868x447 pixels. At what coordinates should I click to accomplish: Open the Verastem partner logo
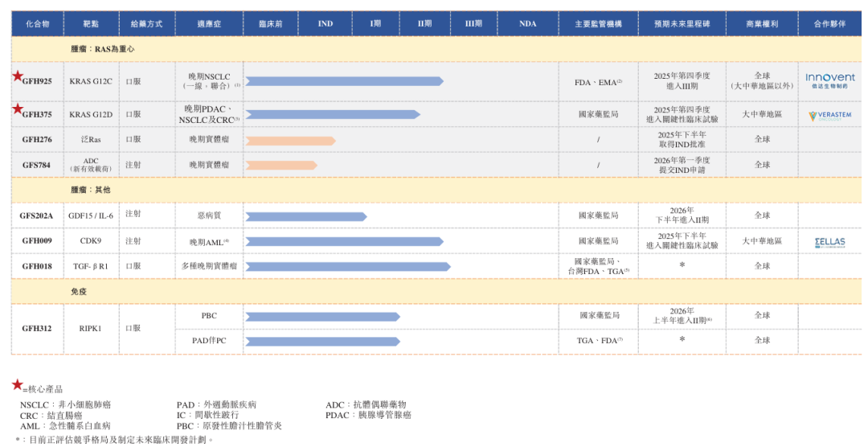pyautogui.click(x=830, y=115)
